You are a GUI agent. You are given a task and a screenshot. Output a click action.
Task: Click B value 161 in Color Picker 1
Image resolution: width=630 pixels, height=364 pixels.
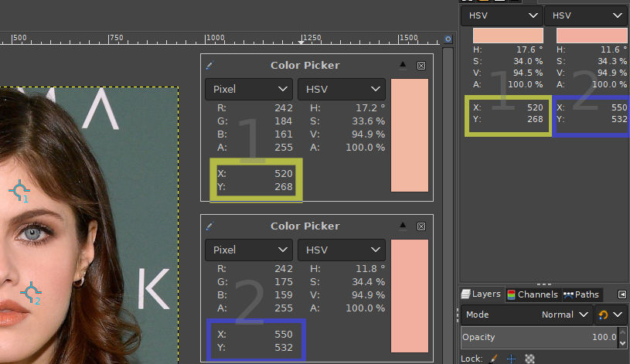pos(283,134)
